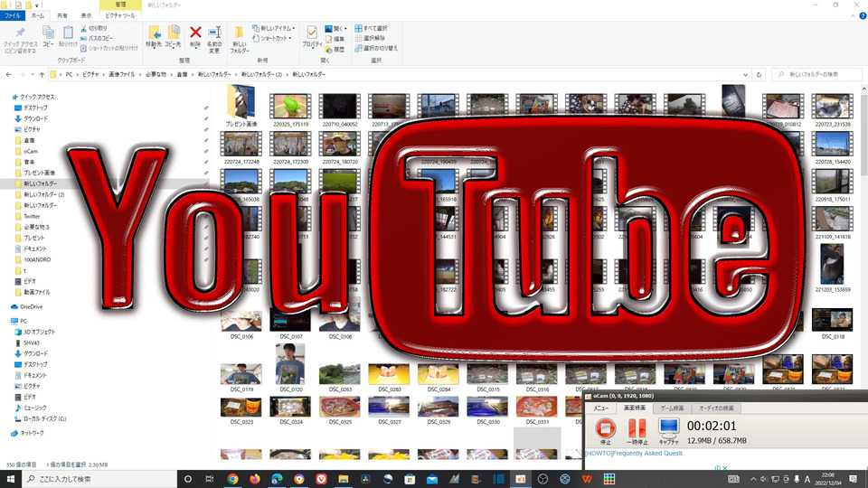The image size is (868, 488).
Task: Click 選択解除 in the select group
Action: tap(370, 38)
